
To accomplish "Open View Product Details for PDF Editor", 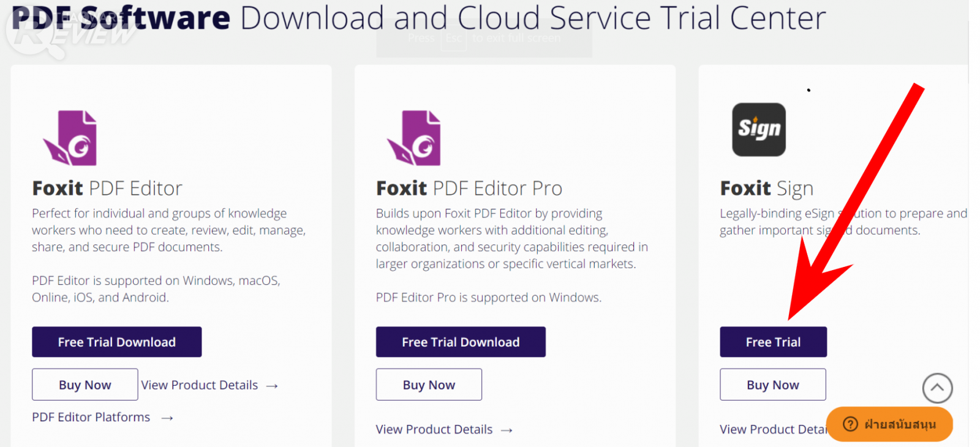I will click(x=200, y=385).
